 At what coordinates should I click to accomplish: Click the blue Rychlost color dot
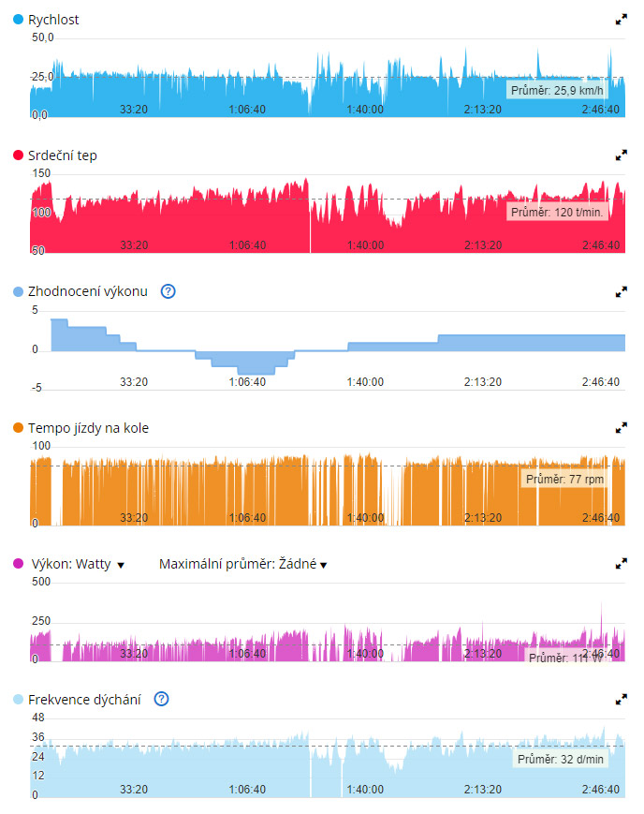pyautogui.click(x=19, y=19)
